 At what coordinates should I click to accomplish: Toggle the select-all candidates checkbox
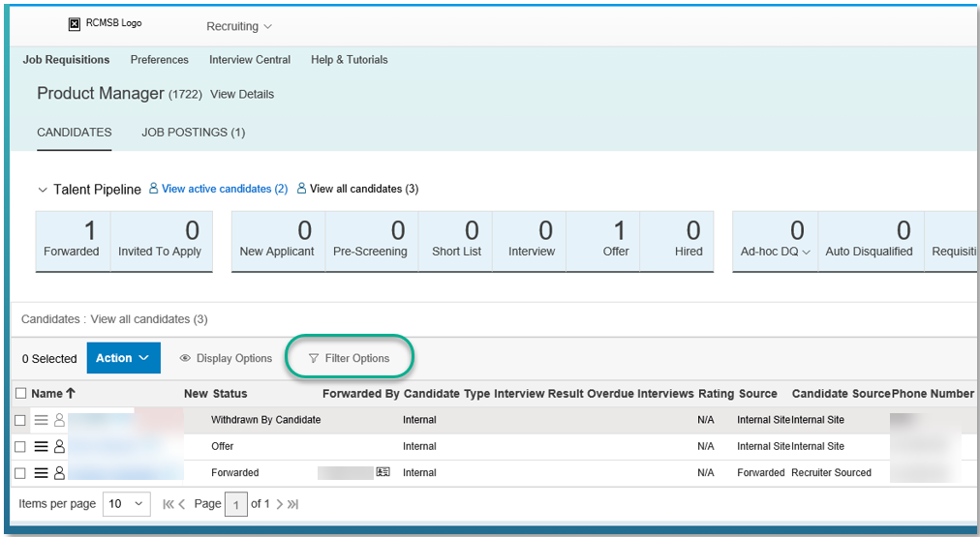click(x=20, y=394)
